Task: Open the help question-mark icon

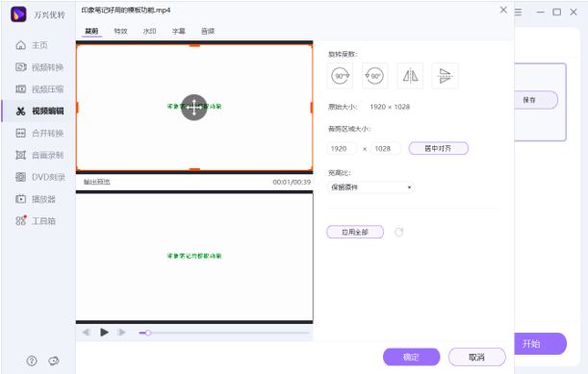Action: (32, 361)
